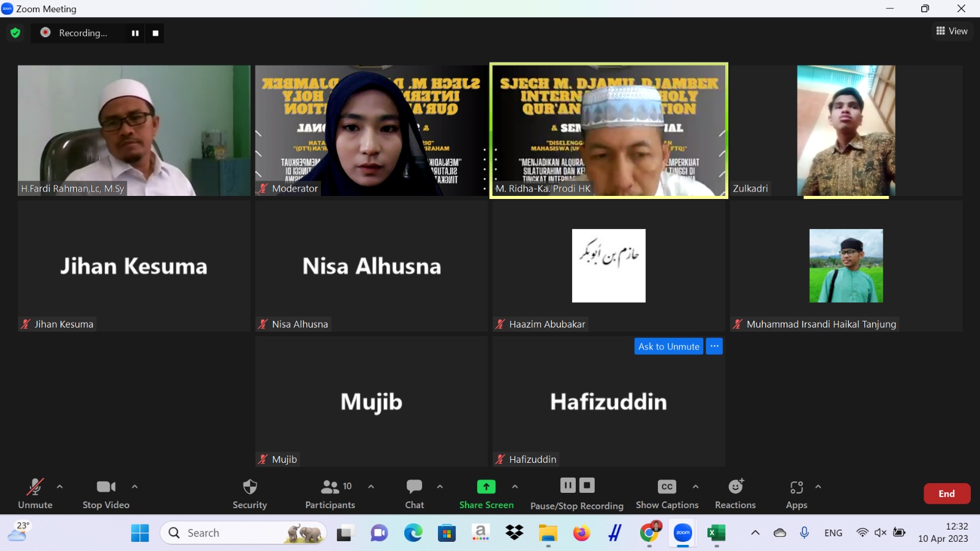980x551 pixels.
Task: Open the Apps icon
Action: click(x=796, y=487)
